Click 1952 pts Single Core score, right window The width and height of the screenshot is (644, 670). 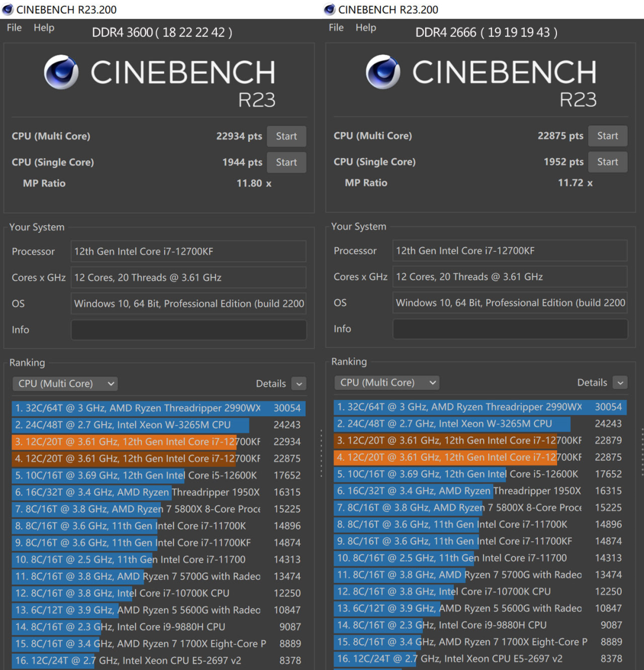pos(563,162)
